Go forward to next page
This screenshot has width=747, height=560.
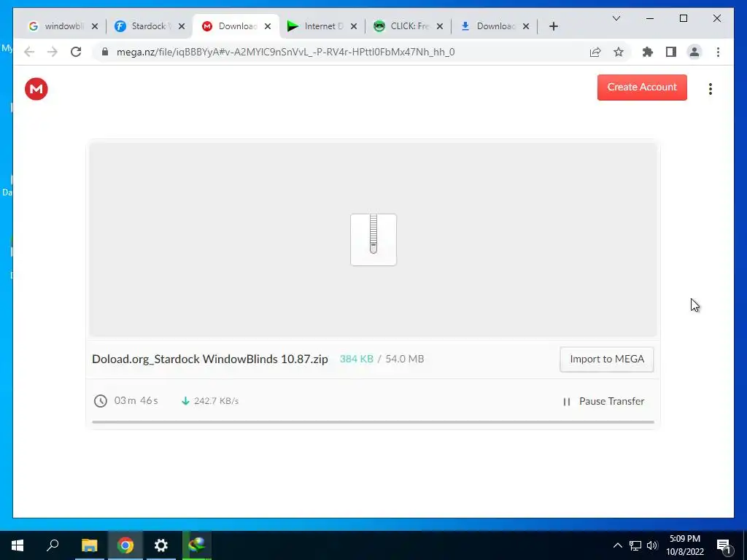53,52
